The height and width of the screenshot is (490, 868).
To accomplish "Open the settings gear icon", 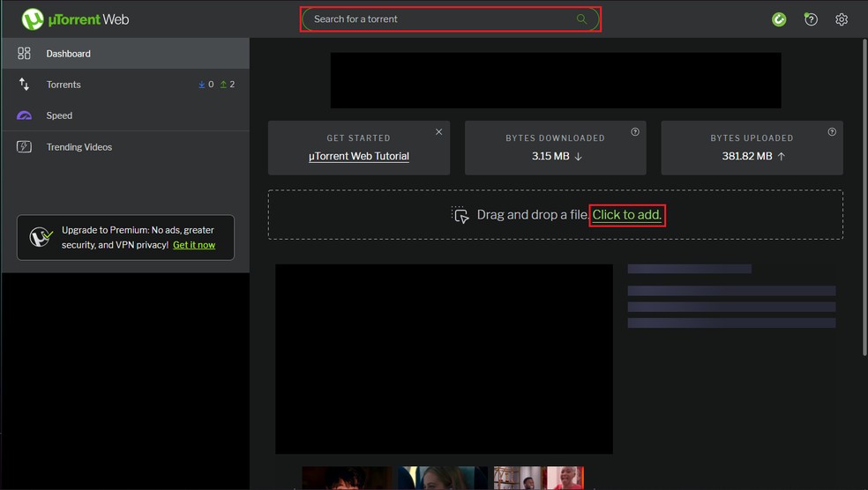I will tap(842, 19).
